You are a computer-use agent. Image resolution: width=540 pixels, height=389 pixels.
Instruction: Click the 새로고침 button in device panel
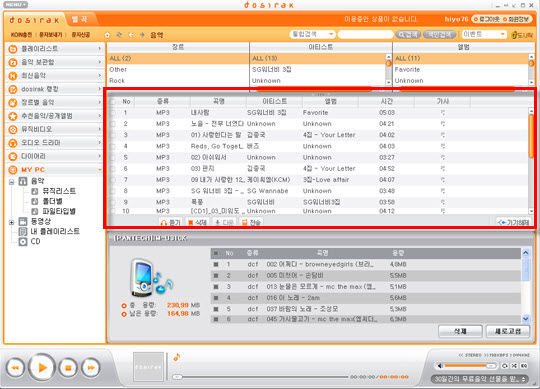click(x=508, y=331)
